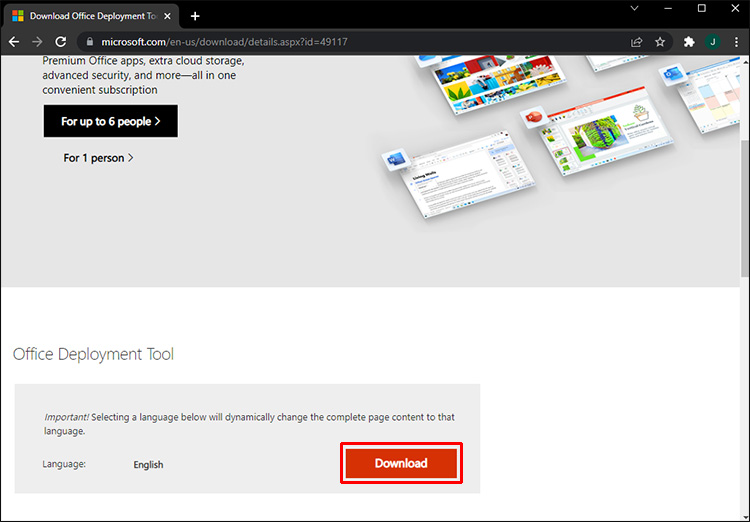Select the Download Office Deployment Tool tab
The height and width of the screenshot is (522, 750).
click(x=91, y=16)
